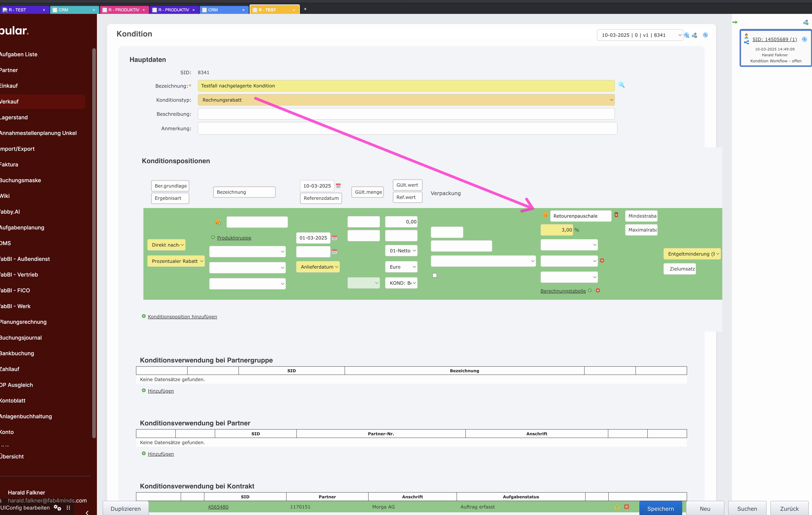This screenshot has width=812, height=515.
Task: Click the red delete icon in Kontrakt row
Action: click(627, 507)
